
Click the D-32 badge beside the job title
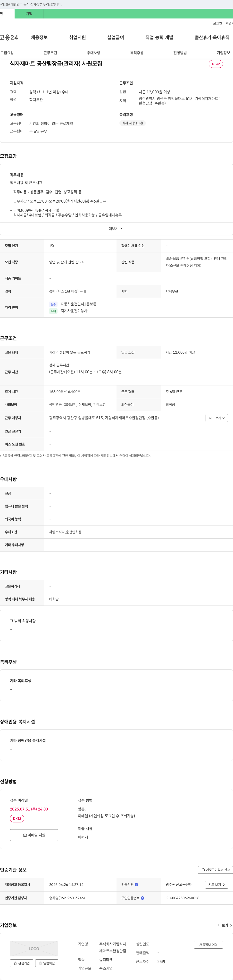[216, 64]
